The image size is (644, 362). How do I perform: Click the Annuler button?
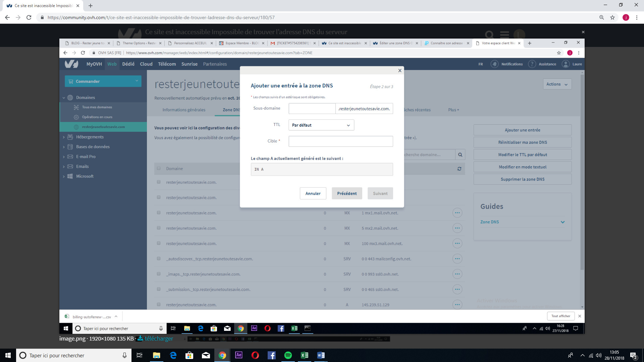(x=313, y=193)
